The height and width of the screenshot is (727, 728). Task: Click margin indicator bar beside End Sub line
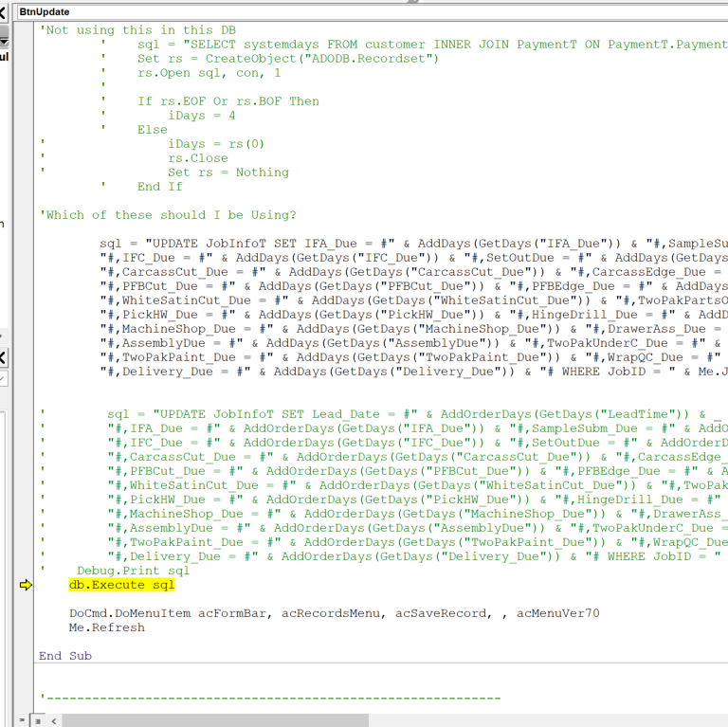[x=23, y=656]
